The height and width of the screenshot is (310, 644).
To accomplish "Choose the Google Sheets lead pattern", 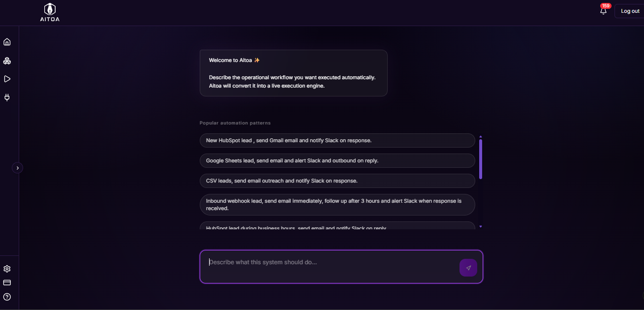I will (x=337, y=160).
